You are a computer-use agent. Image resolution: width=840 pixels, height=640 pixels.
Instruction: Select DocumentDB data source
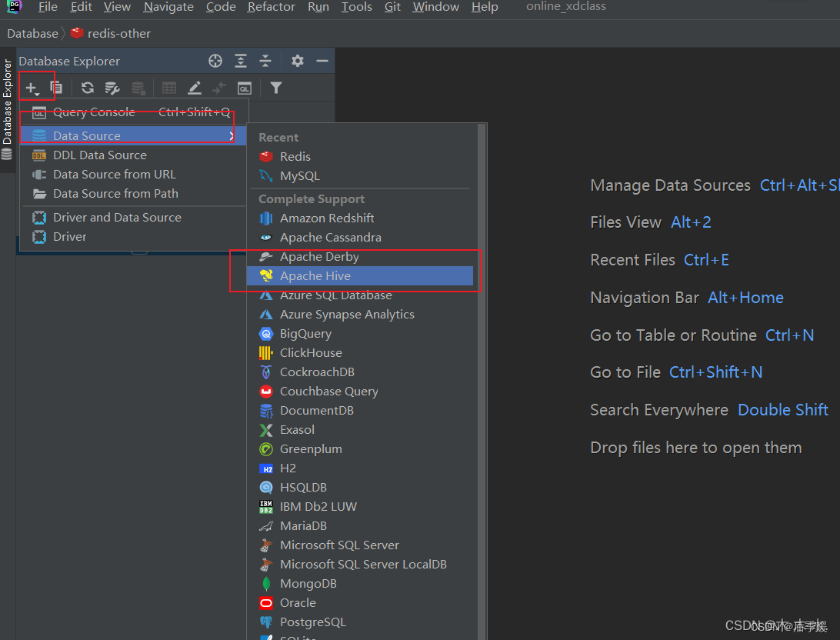[x=360, y=411]
